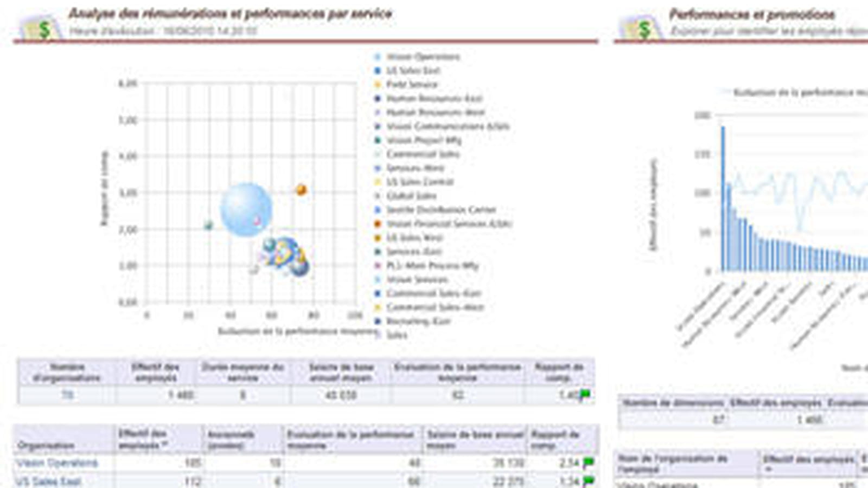Screen dimensions: 868x488
Task: Click the '67' value under Nombre de dimensions
Action: [x=718, y=419]
